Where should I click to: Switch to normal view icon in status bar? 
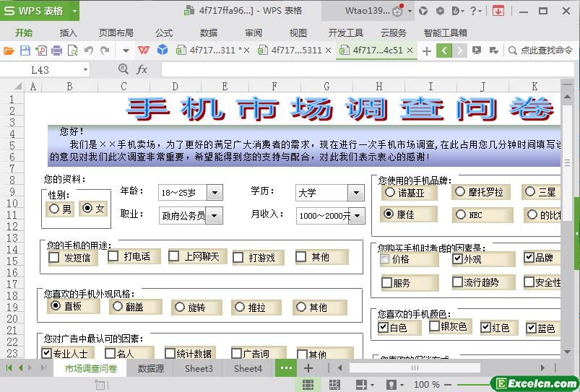click(x=308, y=385)
